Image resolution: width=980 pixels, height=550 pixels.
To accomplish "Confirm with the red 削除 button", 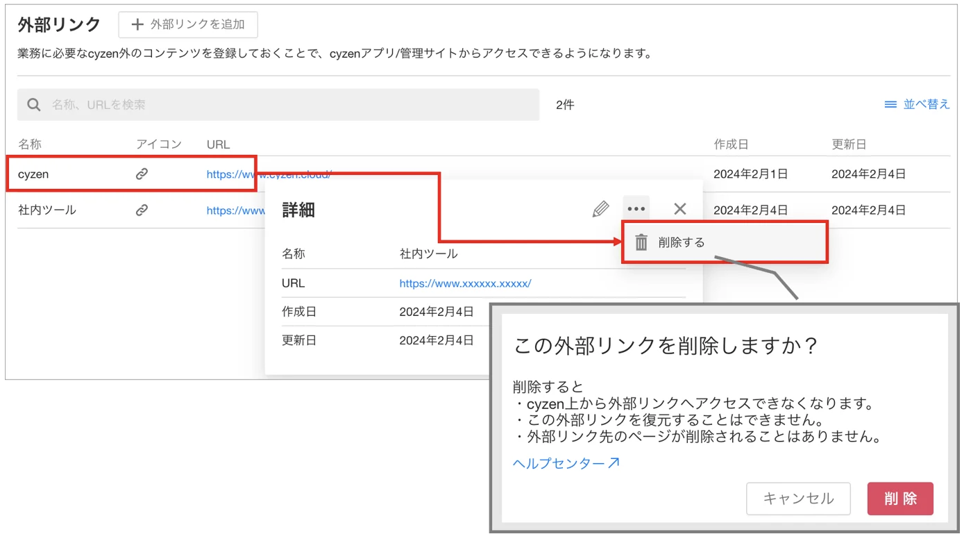I will click(x=900, y=499).
